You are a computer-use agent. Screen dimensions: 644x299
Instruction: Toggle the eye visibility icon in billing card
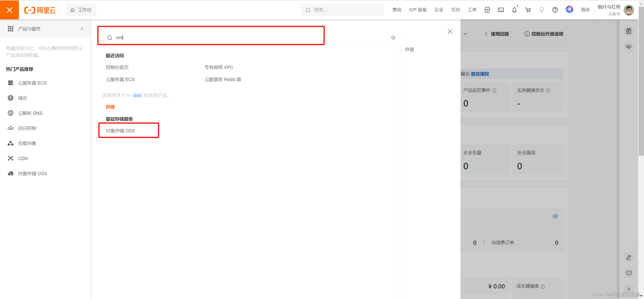point(555,216)
